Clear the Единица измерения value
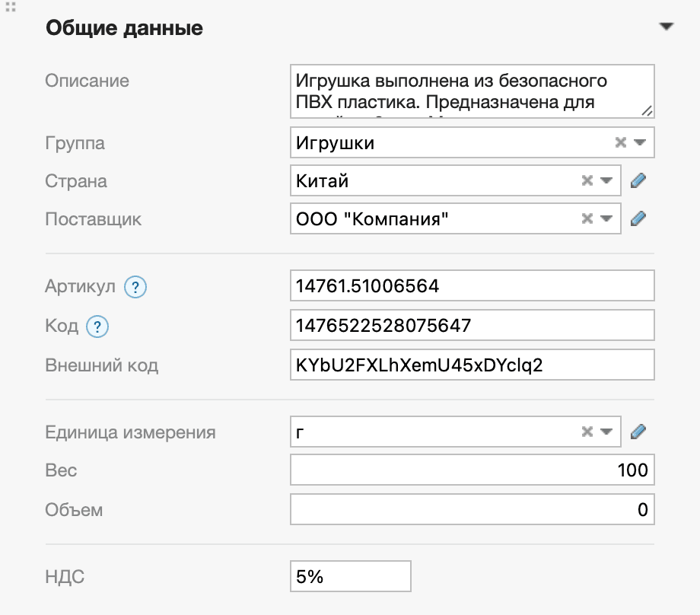The image size is (700, 615). pos(586,432)
